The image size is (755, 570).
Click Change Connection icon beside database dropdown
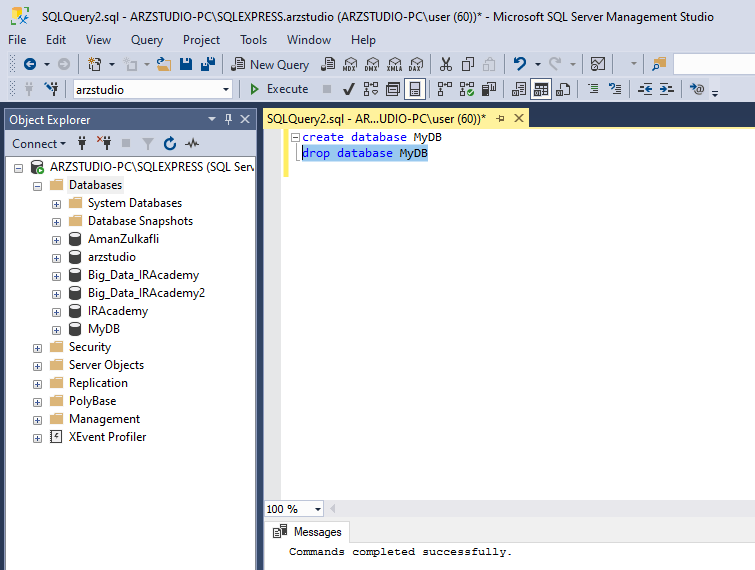click(x=51, y=89)
